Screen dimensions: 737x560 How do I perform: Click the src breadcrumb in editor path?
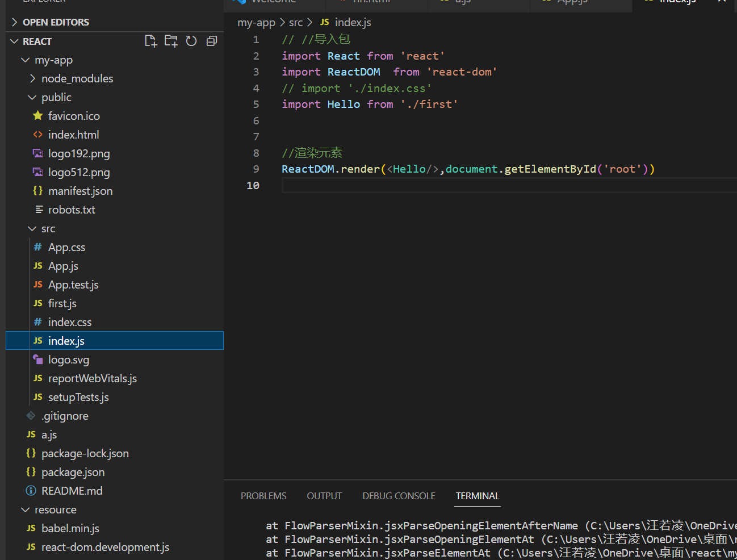(x=296, y=22)
